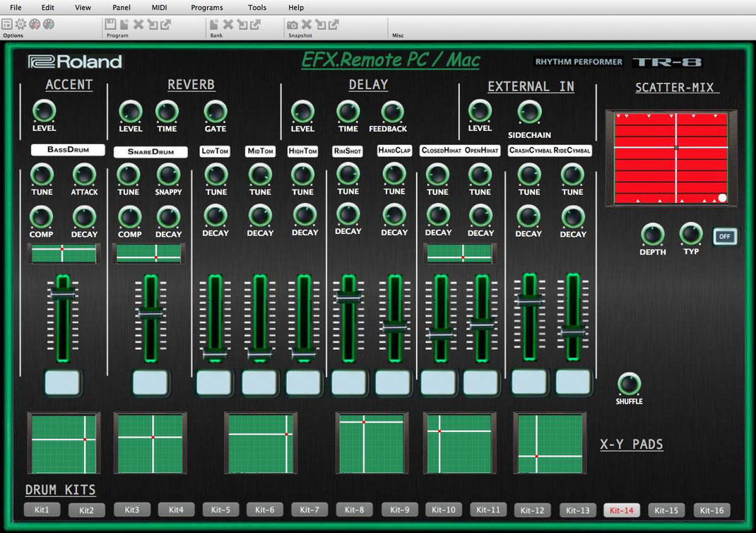Click the pad button below the BassDrum fader
The height and width of the screenshot is (533, 756).
(x=62, y=382)
